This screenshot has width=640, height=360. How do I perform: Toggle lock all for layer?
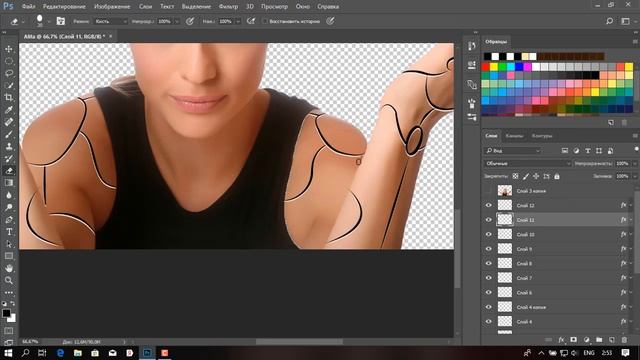[557, 176]
